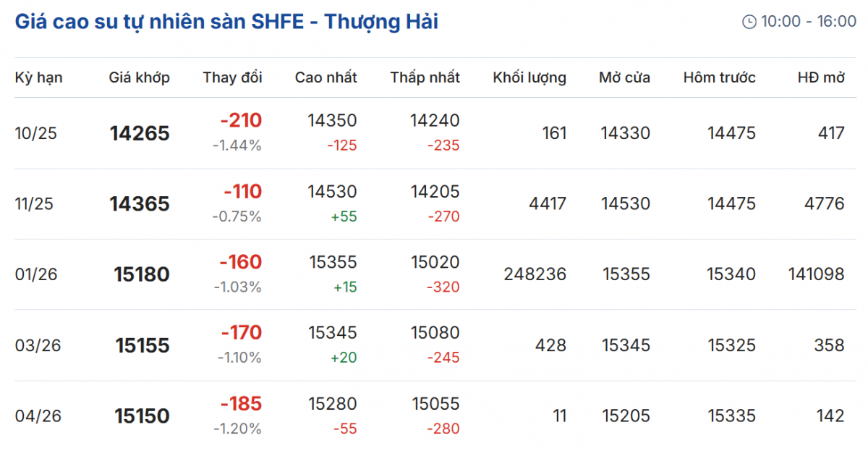Click the matched price 14265
The height and width of the screenshot is (451, 868).
140,133
